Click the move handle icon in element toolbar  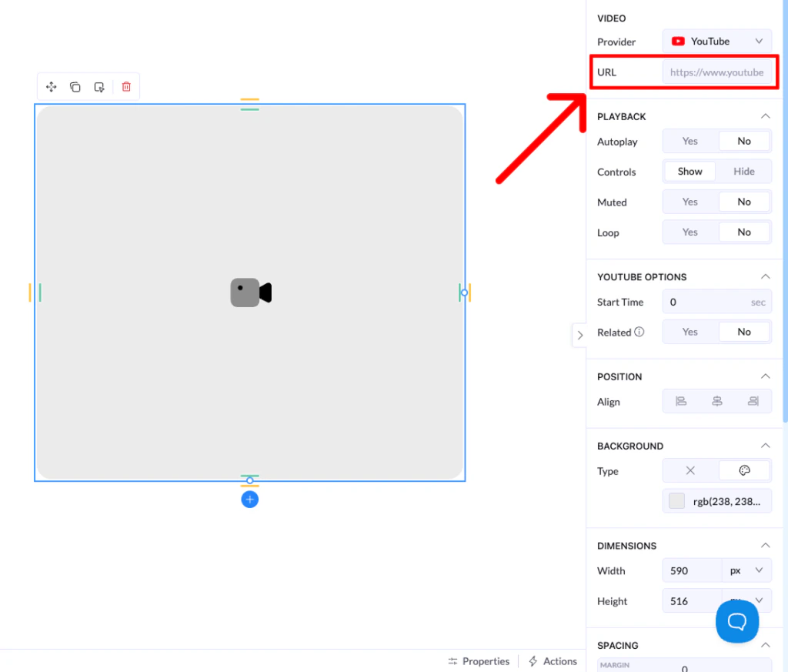[52, 87]
